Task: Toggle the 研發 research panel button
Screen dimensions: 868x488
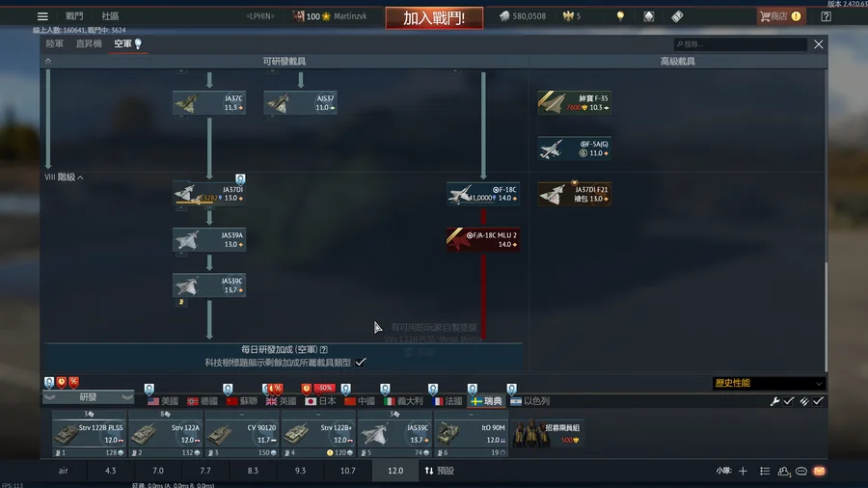Action: pyautogui.click(x=88, y=396)
